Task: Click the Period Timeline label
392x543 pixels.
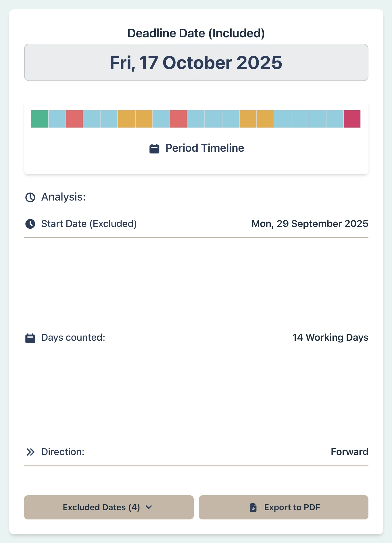Action: [204, 148]
